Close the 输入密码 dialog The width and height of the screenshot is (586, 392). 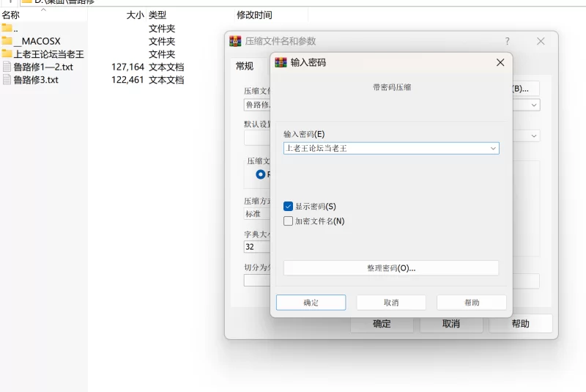click(x=500, y=62)
